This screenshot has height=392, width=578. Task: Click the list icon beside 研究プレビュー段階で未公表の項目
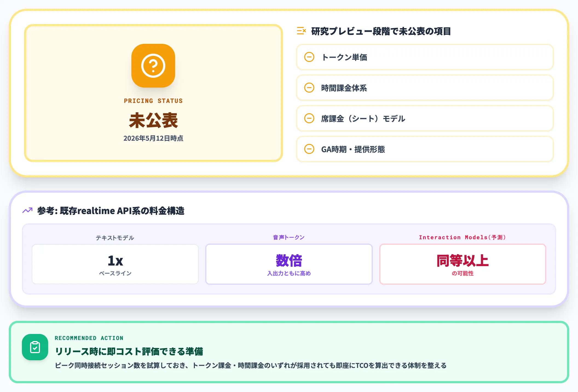[301, 31]
